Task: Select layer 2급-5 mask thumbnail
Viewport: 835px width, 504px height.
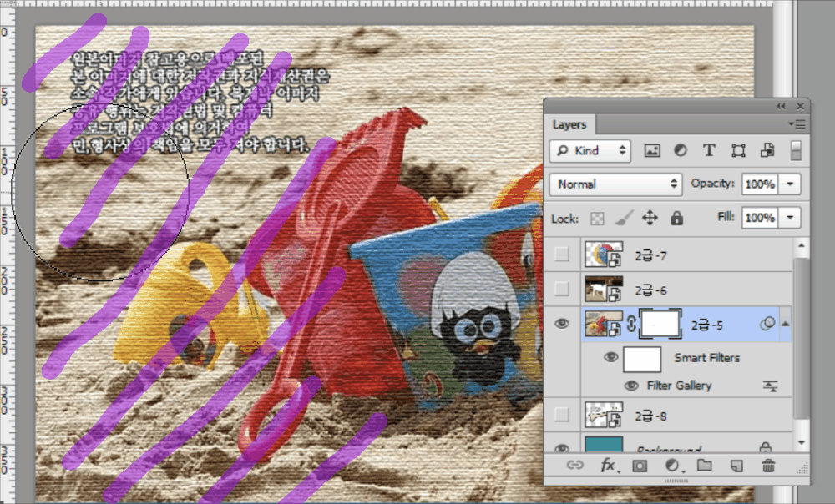Action: click(x=660, y=324)
